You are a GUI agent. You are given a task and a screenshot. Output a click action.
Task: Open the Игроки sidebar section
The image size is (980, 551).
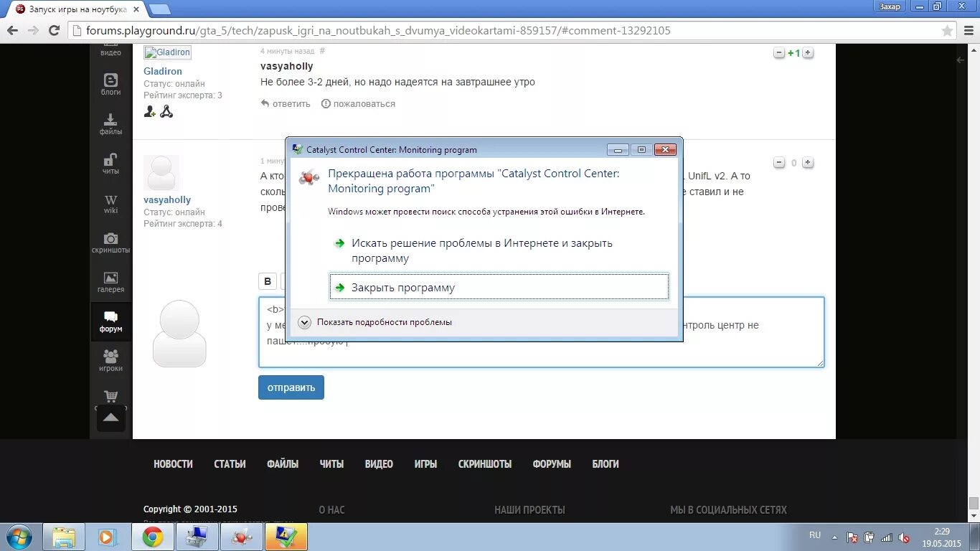(x=110, y=362)
